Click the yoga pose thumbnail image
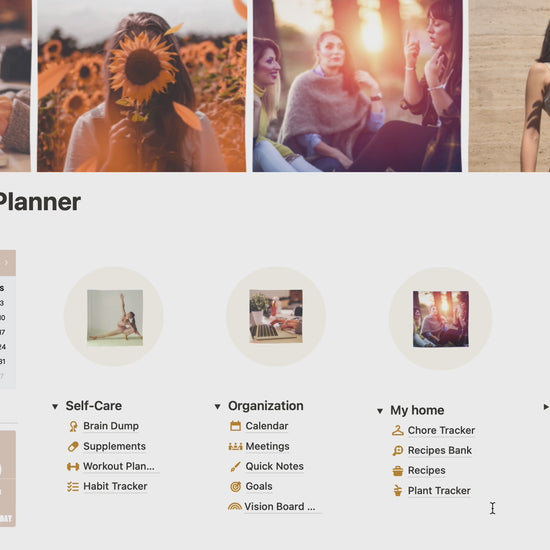This screenshot has height=550, width=550. [x=115, y=318]
